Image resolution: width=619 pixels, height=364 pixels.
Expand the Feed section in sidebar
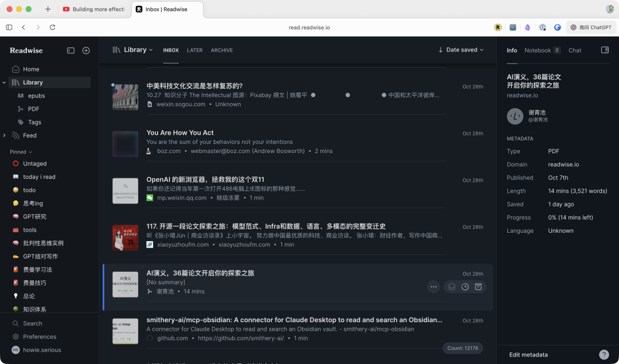tap(4, 135)
